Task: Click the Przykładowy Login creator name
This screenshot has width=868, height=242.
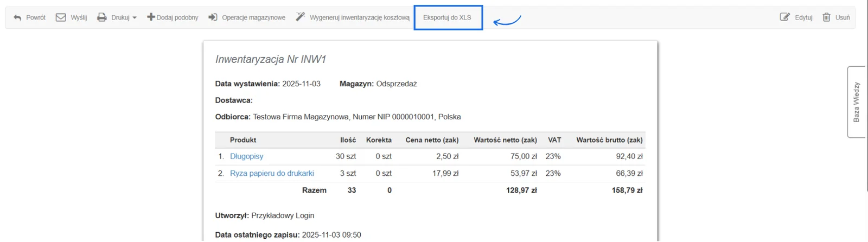Action: pyautogui.click(x=283, y=215)
